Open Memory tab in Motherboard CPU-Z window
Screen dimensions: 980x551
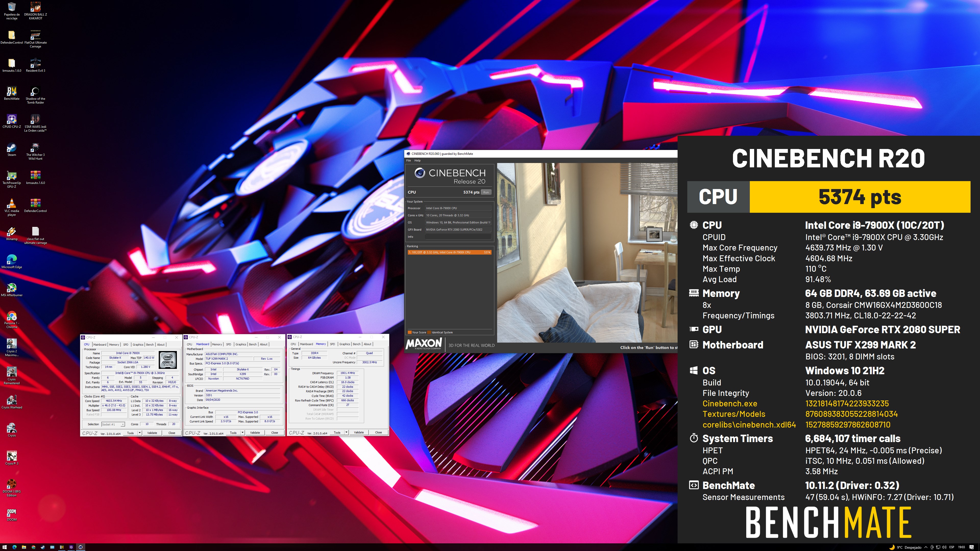[x=217, y=344]
